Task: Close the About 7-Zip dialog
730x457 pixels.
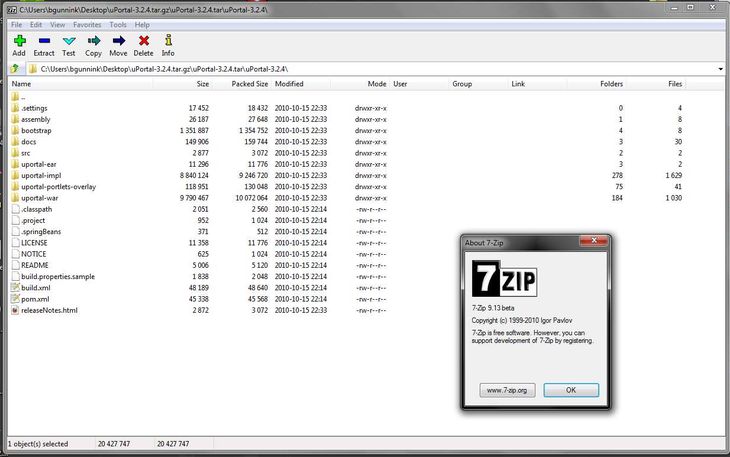Action: (594, 241)
